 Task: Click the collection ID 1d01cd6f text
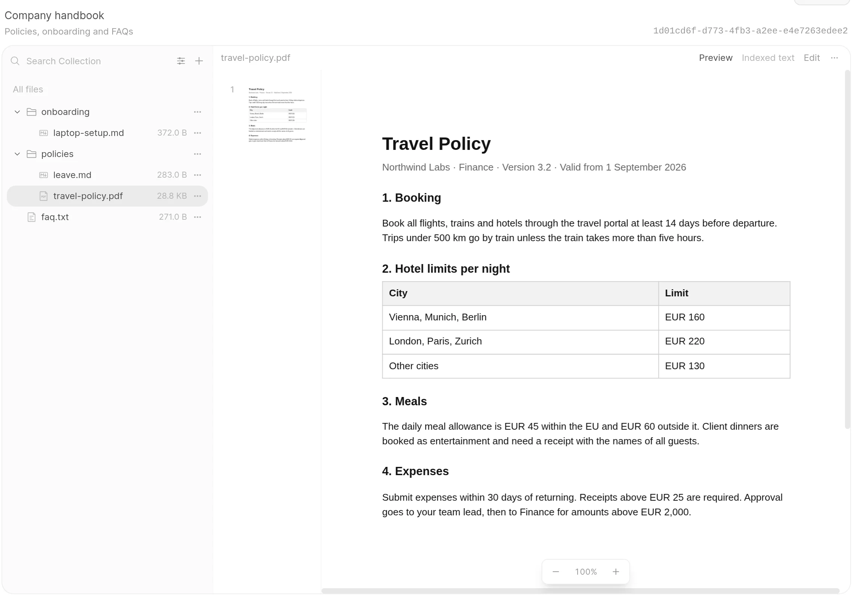(750, 31)
